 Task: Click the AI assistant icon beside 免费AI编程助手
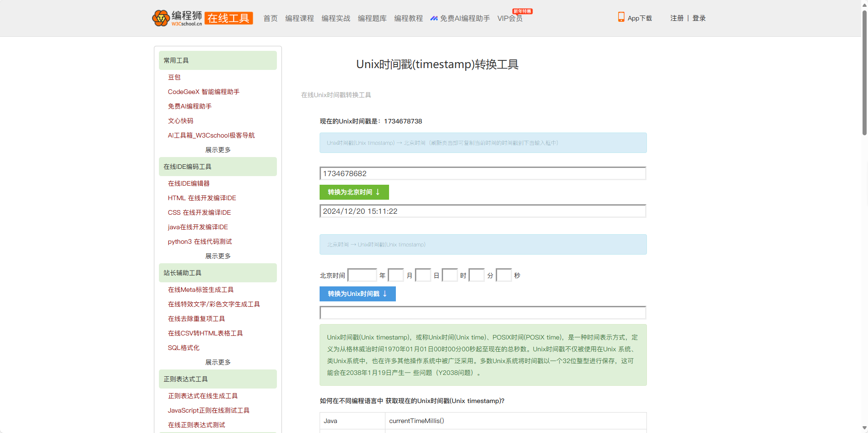pyautogui.click(x=434, y=18)
